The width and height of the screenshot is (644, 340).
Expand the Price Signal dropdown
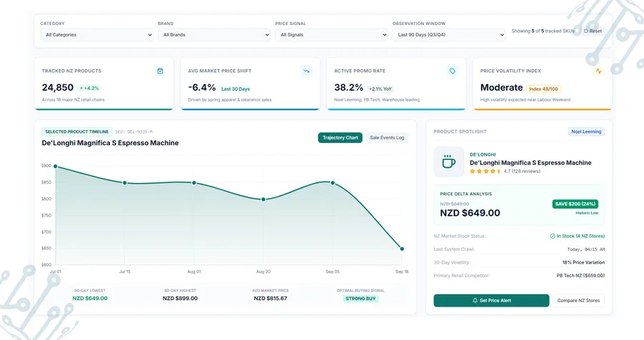pos(331,35)
